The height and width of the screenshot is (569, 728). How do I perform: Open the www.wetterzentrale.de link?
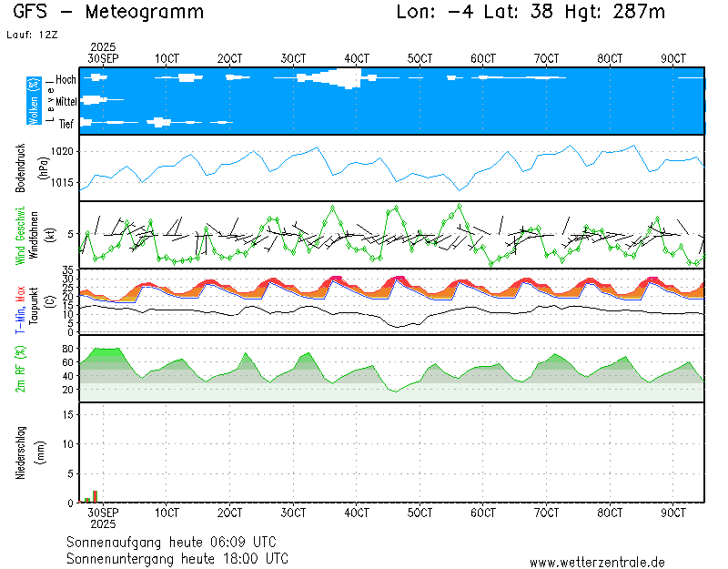coord(597,562)
